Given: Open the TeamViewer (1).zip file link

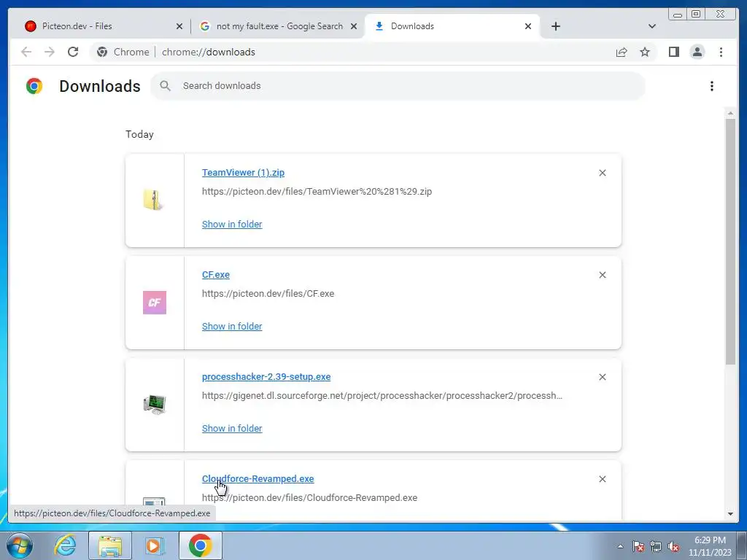Looking at the screenshot, I should pyautogui.click(x=243, y=172).
